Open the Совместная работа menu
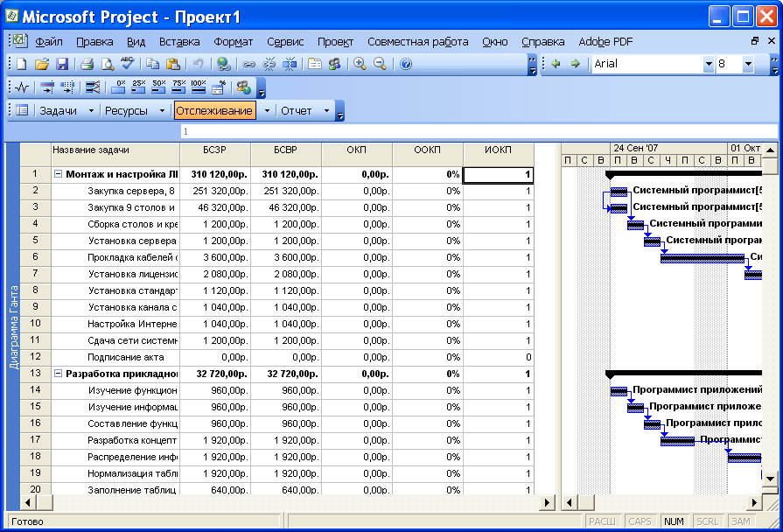783x532 pixels. [418, 42]
